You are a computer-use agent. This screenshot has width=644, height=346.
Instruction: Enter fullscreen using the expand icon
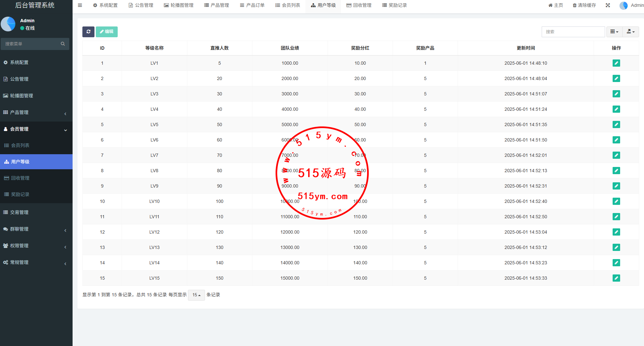click(x=608, y=5)
